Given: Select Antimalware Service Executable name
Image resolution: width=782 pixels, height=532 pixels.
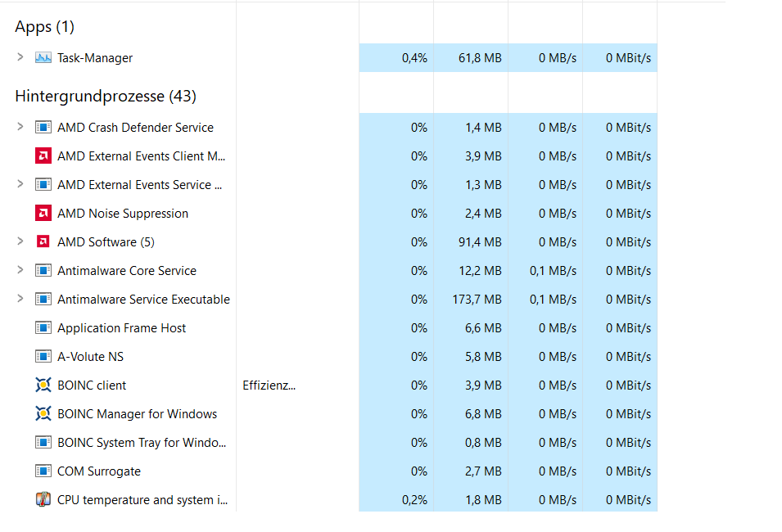Looking at the screenshot, I should [x=143, y=300].
